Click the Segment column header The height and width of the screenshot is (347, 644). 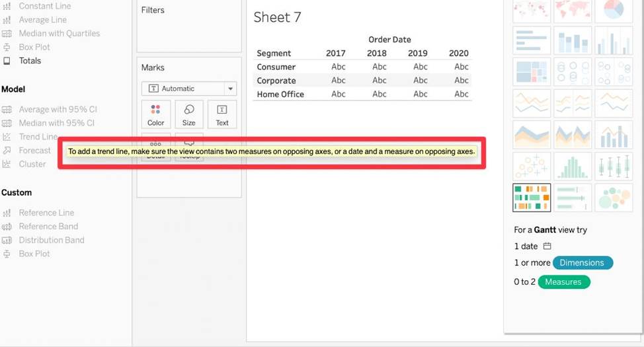click(274, 54)
